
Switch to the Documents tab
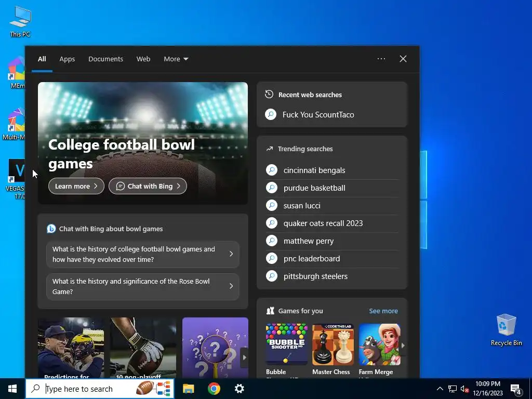(x=106, y=59)
